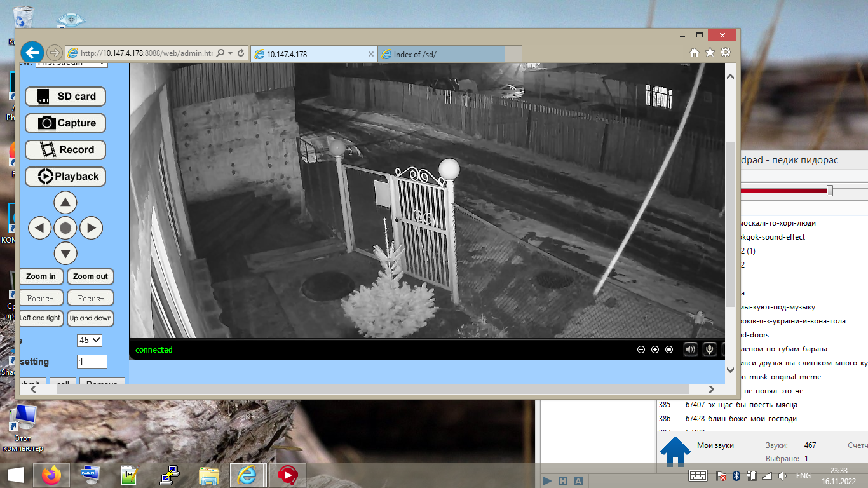Close the 10.147.4.178 tab
Viewport: 868px width, 488px height.
371,54
